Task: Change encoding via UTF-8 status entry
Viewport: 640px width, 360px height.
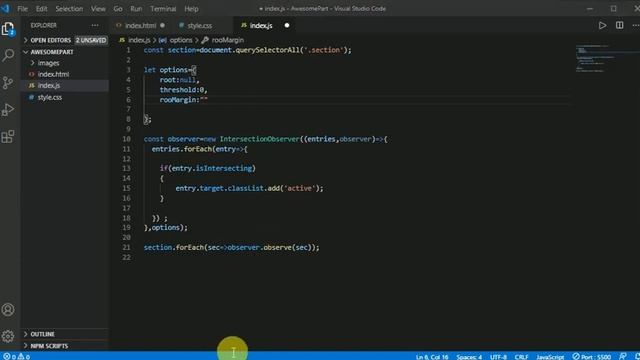Action: point(498,356)
